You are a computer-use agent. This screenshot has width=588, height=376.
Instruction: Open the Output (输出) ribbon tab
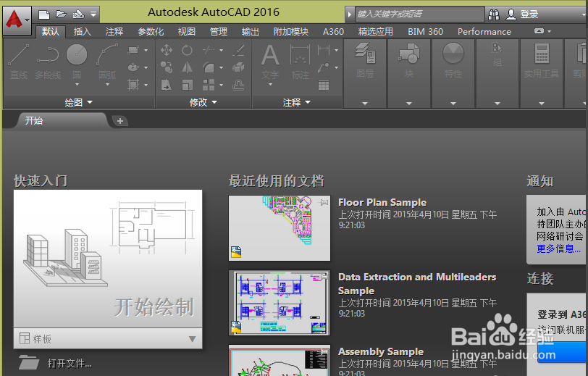250,32
